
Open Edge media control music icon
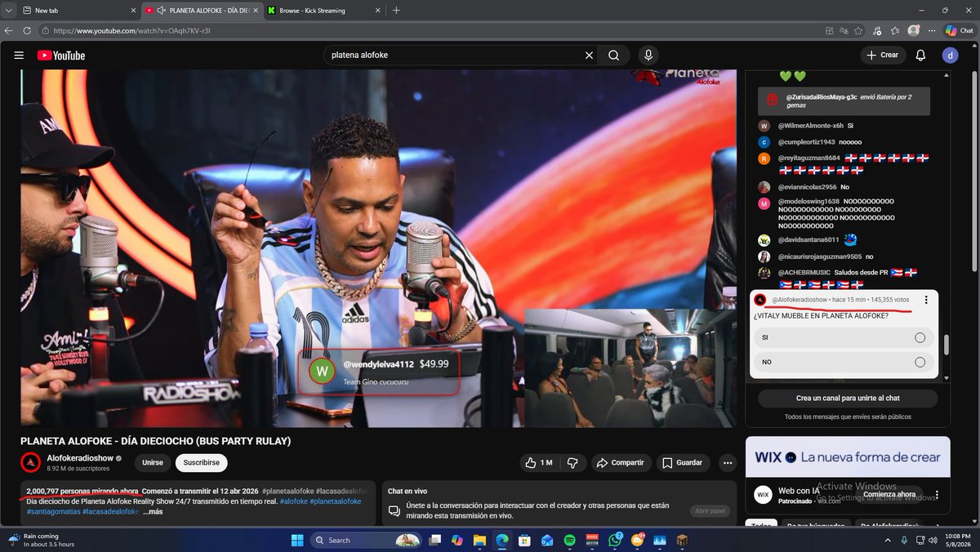[x=877, y=30]
